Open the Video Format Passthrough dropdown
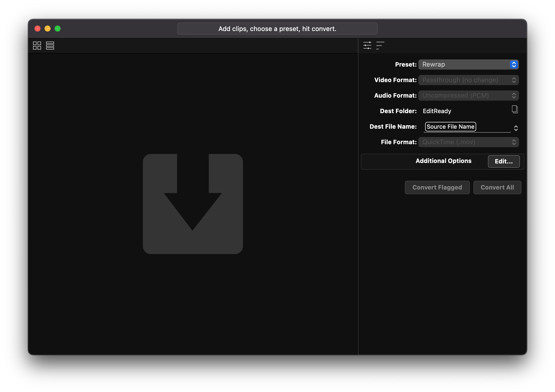555x392 pixels. 468,80
